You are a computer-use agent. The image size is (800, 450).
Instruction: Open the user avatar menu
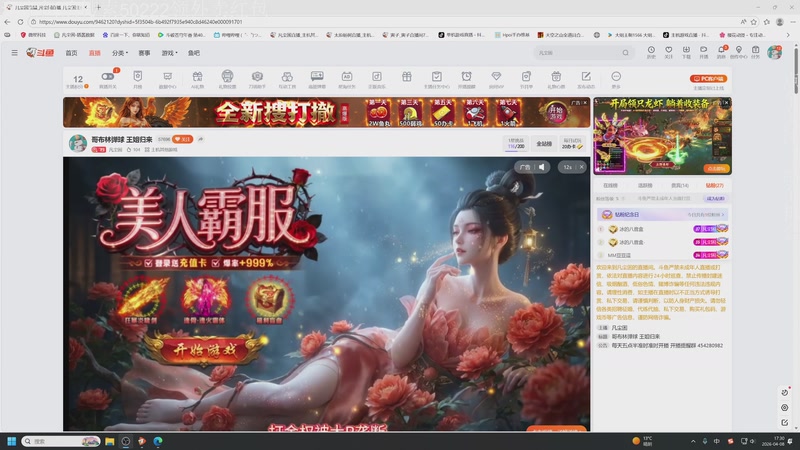tap(774, 52)
